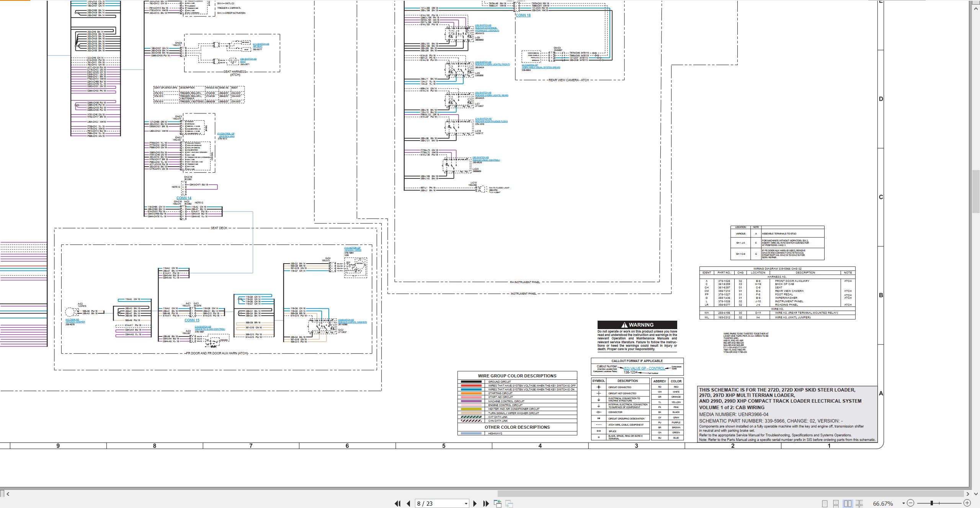The image size is (980, 508).
Task: Click 'MEDIA NUMBER: UENR3966-04' text
Action: pyautogui.click(x=733, y=415)
